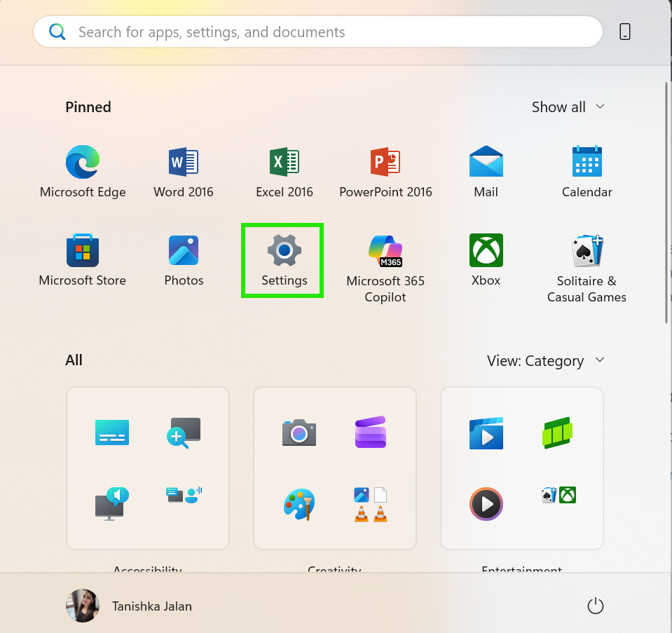Open Solitaire & Casual Games
The height and width of the screenshot is (633, 672).
pos(587,268)
